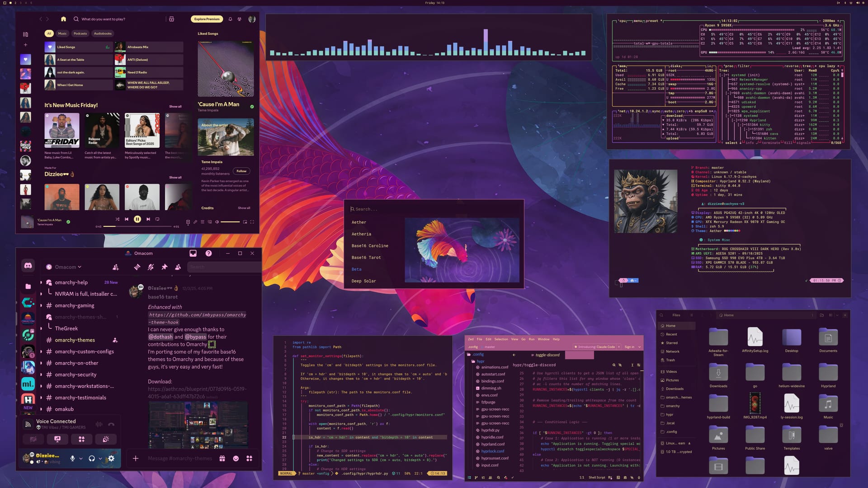The height and width of the screenshot is (488, 868).
Task: Mute your microphone in Discord voice panel
Action: [x=73, y=459]
